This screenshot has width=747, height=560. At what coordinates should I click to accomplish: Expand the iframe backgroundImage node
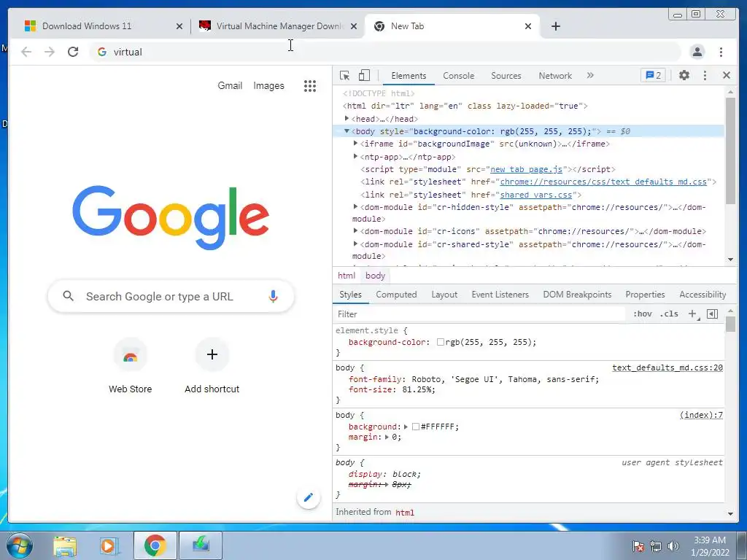[355, 144]
